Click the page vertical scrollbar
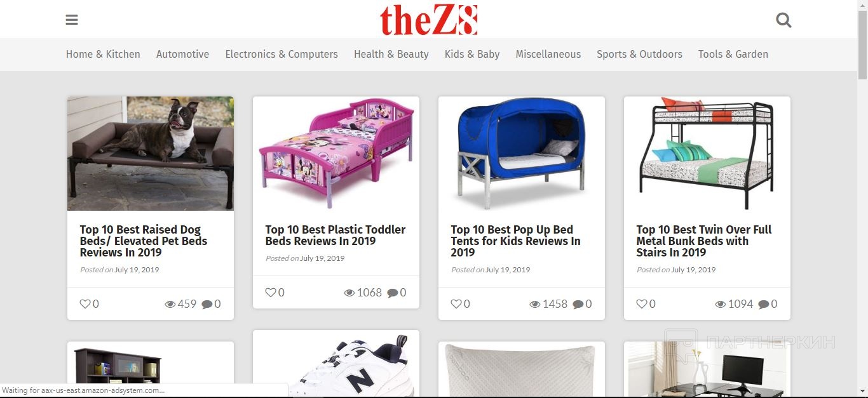 862,199
